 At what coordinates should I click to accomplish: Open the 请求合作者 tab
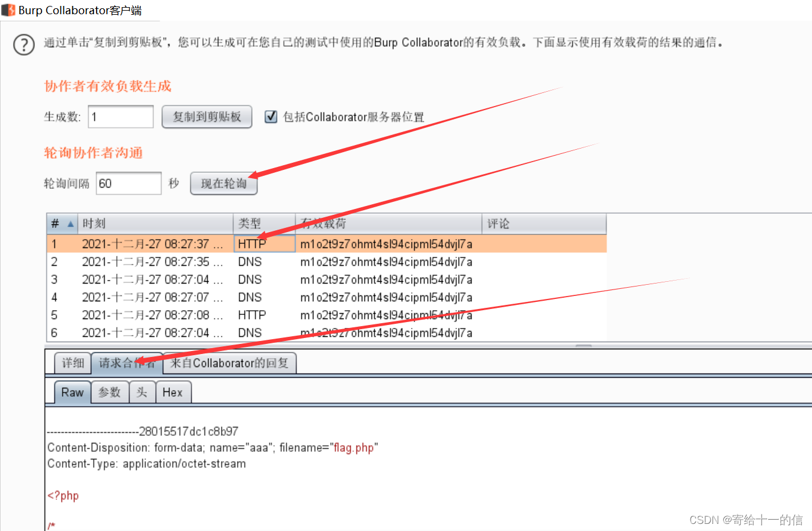click(x=127, y=363)
